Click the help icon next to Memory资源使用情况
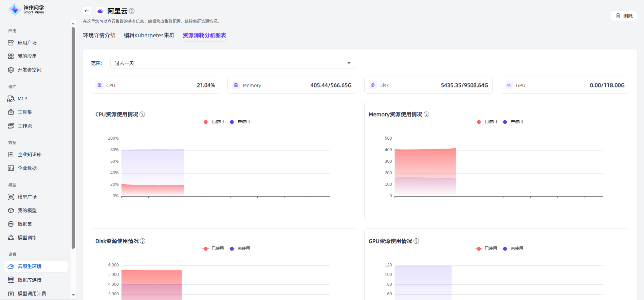The image size is (644, 300). click(426, 114)
